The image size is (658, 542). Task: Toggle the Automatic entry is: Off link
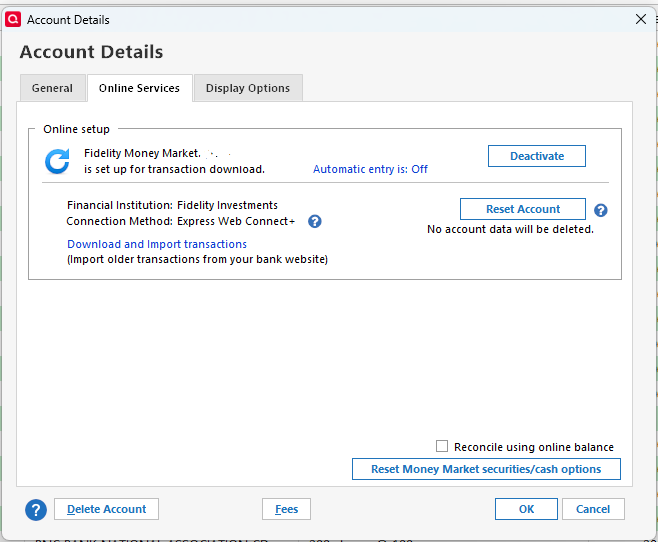(370, 169)
